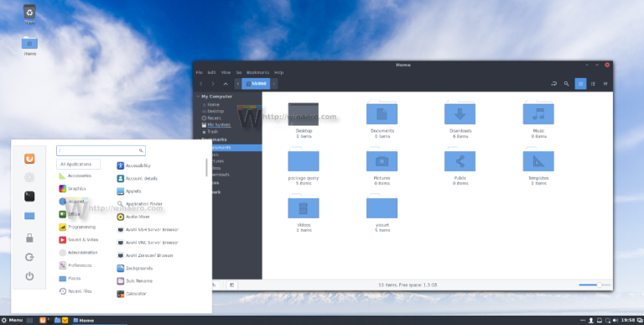Launch Bulk Rename

(135, 281)
